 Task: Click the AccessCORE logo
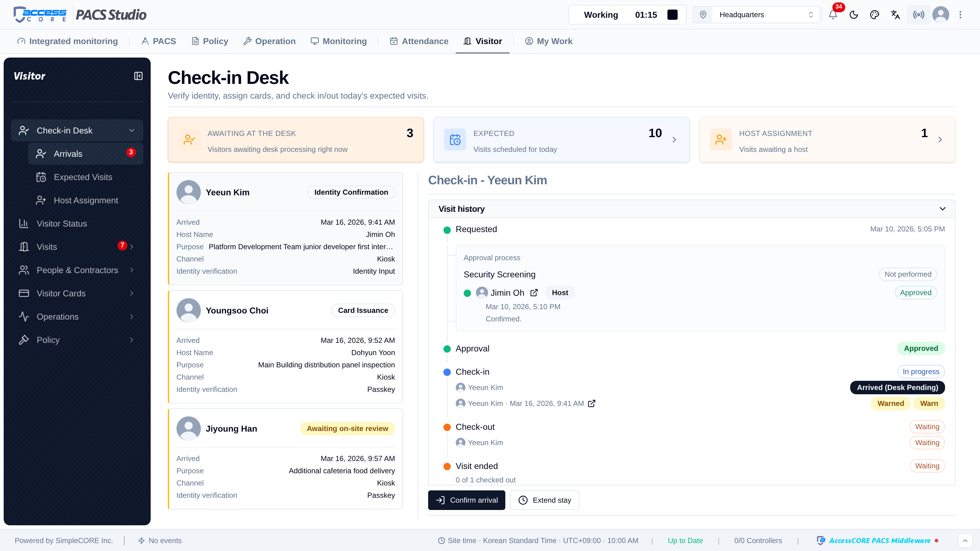[x=40, y=15]
